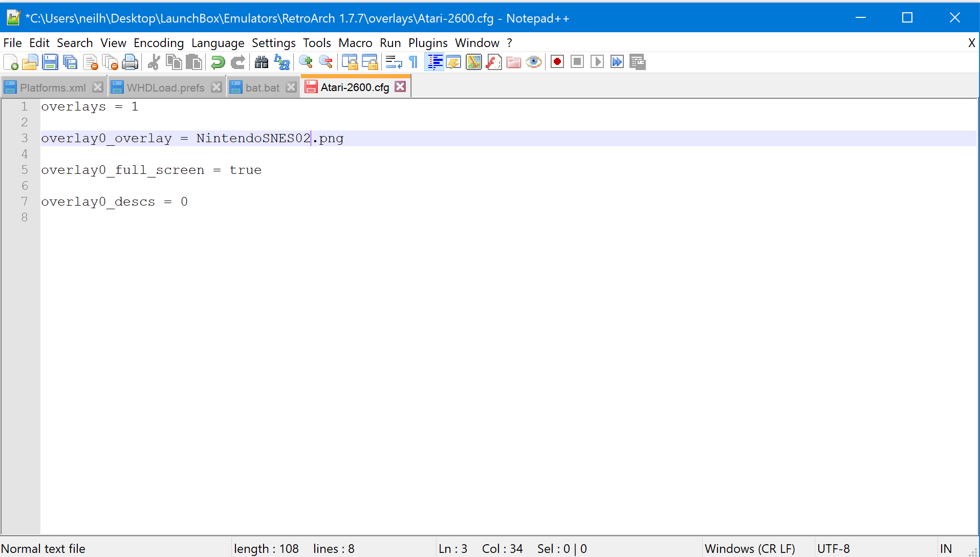Zoom in with the magnifier plus icon

click(306, 62)
